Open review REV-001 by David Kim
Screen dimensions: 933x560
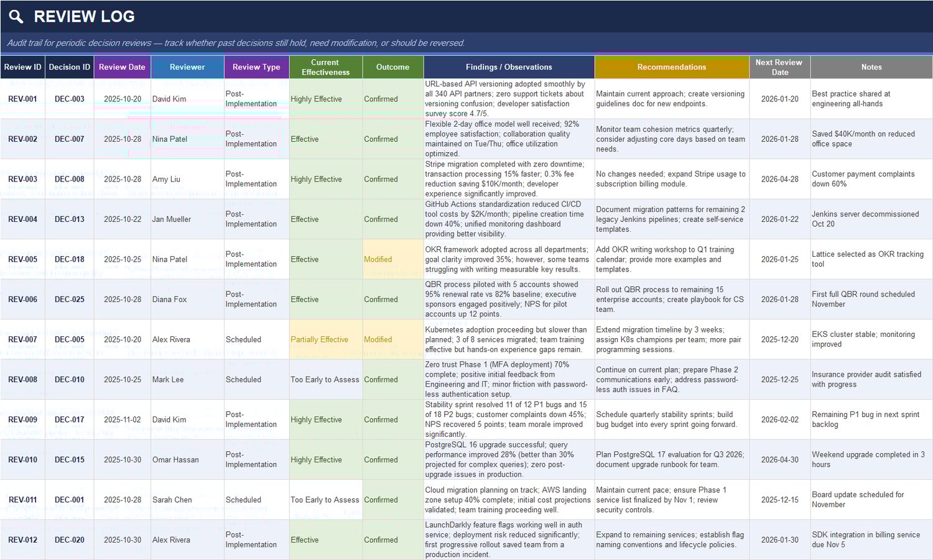[x=22, y=99]
